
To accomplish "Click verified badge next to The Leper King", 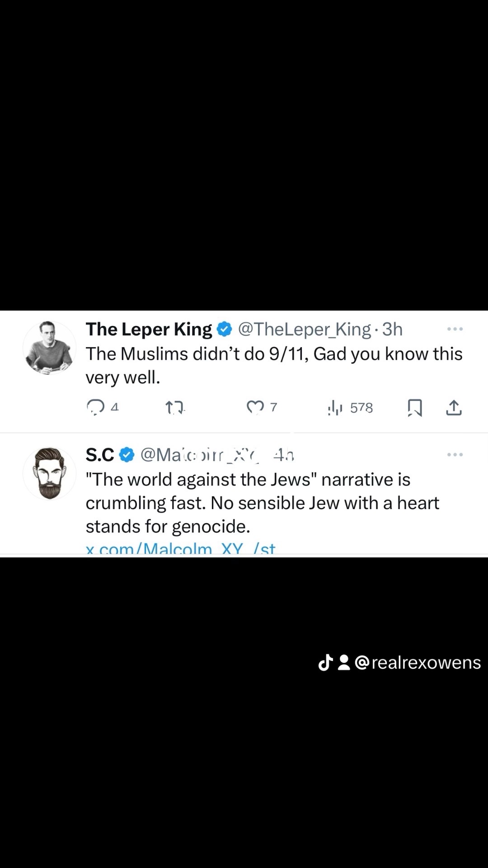I will pos(225,330).
